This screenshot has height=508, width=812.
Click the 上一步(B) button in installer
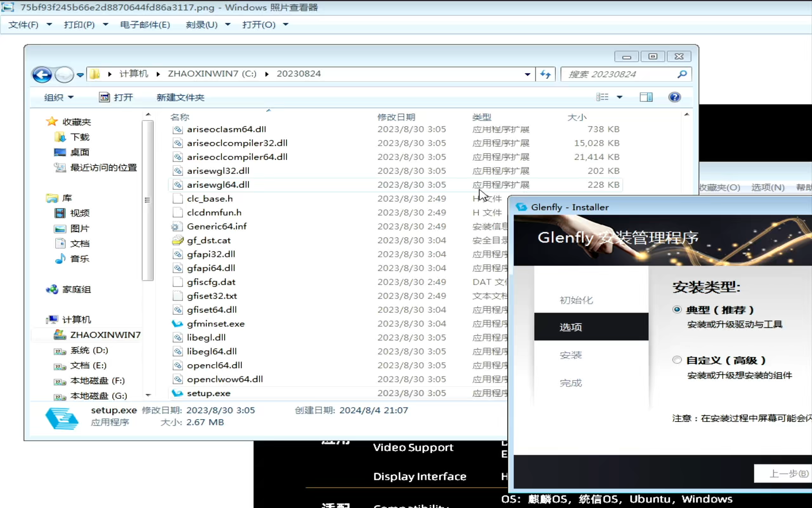(783, 473)
